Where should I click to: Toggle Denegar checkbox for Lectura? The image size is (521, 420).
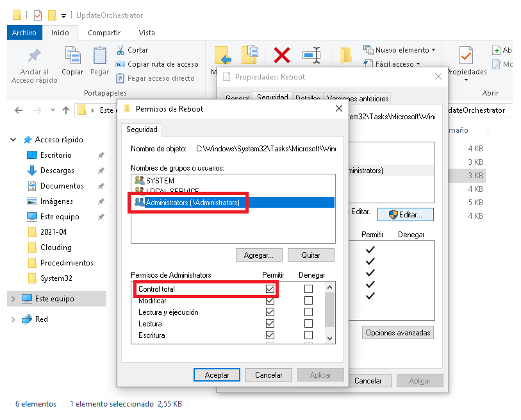308,324
